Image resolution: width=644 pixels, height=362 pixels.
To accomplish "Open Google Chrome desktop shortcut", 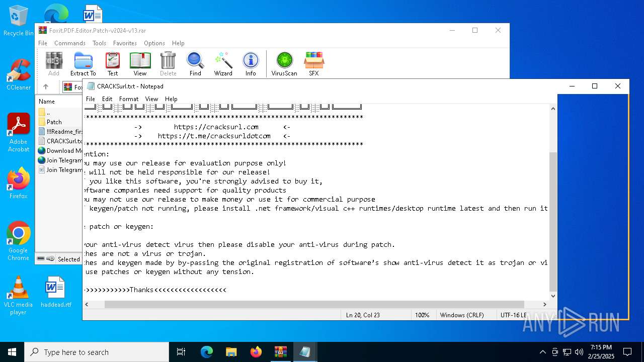I will 18,241.
